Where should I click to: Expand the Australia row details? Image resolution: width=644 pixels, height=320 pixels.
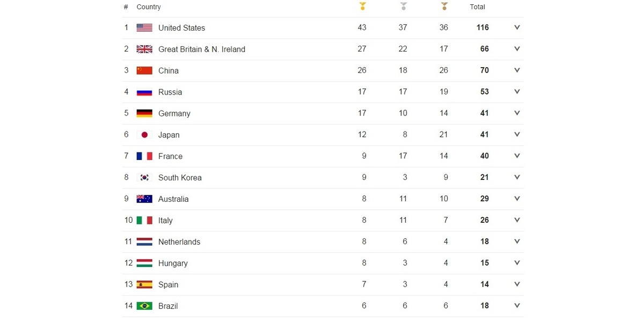coord(517,199)
